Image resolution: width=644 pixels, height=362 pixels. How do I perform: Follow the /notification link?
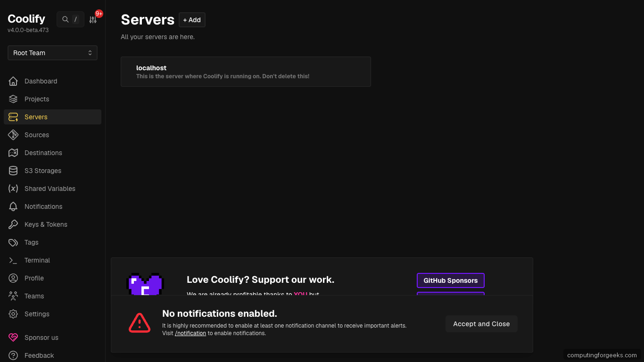[190, 333]
